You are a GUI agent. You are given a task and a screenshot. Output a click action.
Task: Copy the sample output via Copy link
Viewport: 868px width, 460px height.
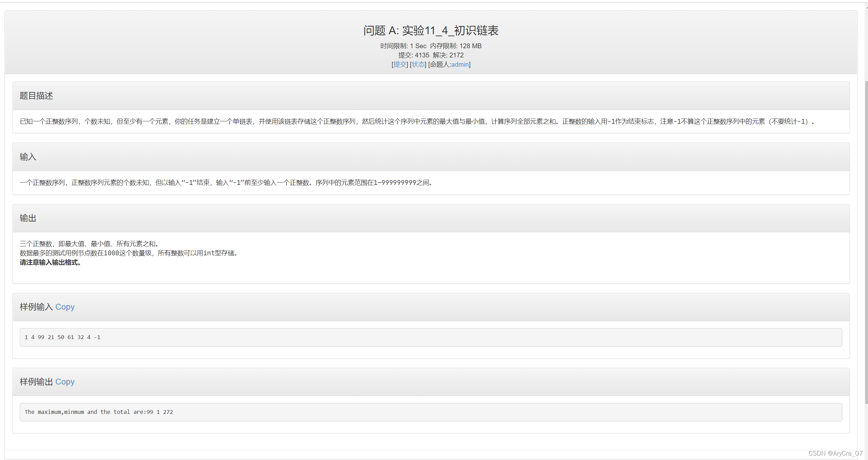65,382
